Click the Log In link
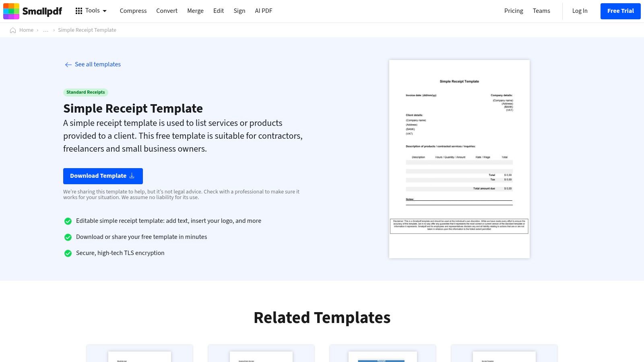 580,11
